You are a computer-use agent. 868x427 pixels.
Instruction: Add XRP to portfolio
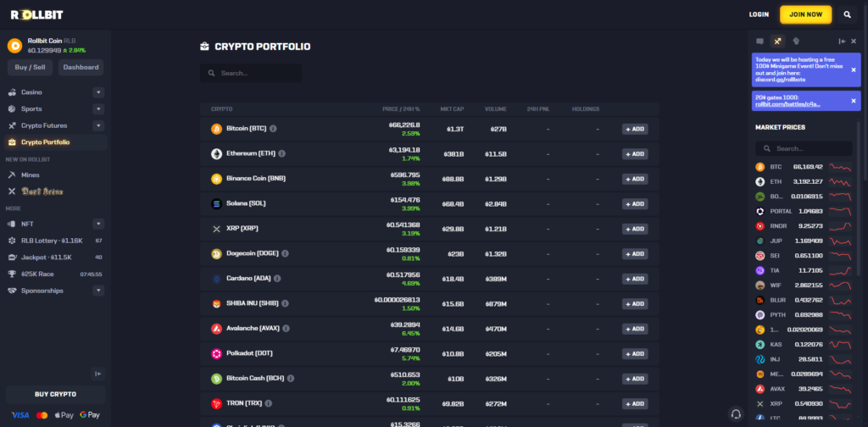[x=635, y=229]
